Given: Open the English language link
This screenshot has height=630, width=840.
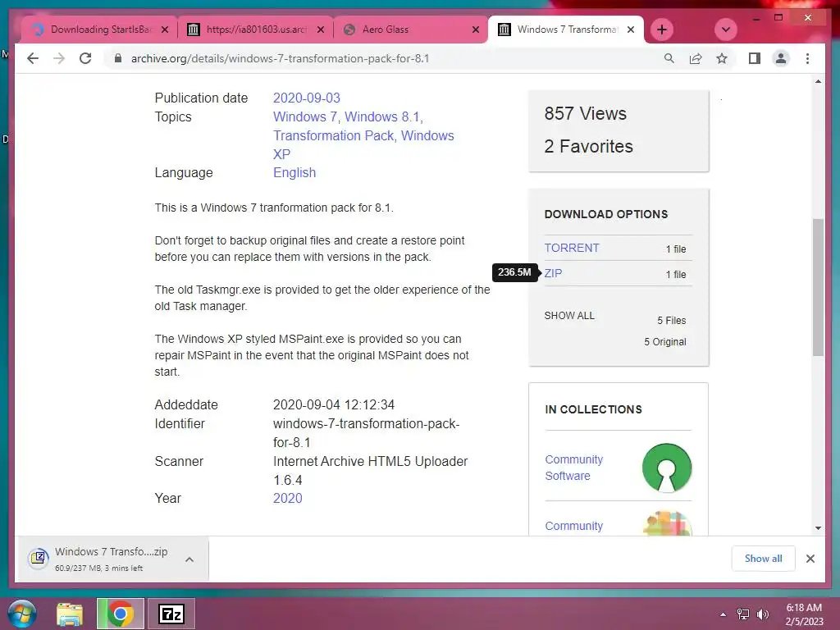Looking at the screenshot, I should coord(294,172).
